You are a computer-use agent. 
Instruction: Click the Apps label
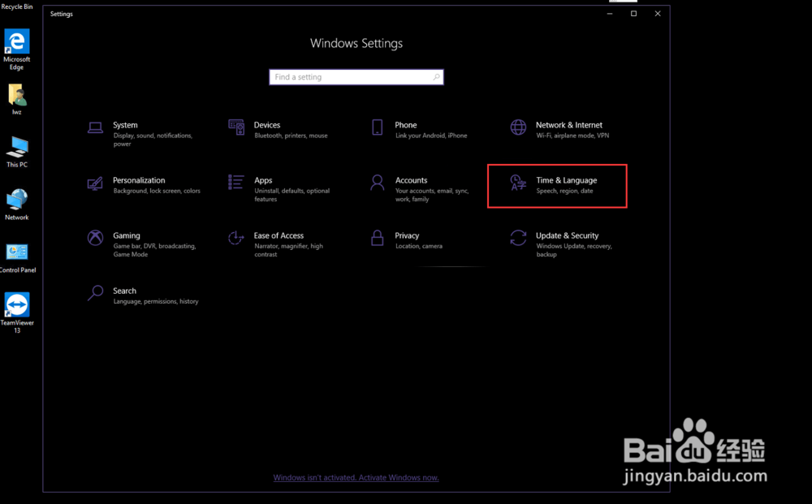pyautogui.click(x=263, y=181)
